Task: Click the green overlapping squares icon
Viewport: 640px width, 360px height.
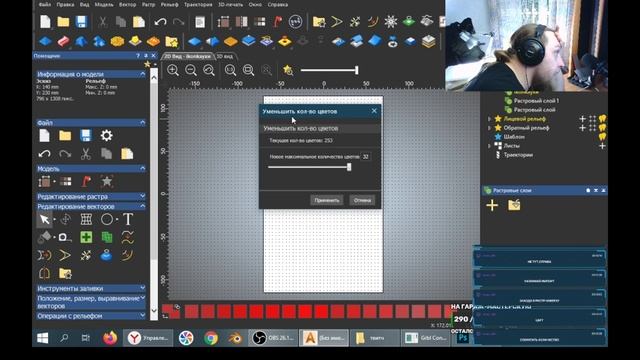Action: click(107, 237)
